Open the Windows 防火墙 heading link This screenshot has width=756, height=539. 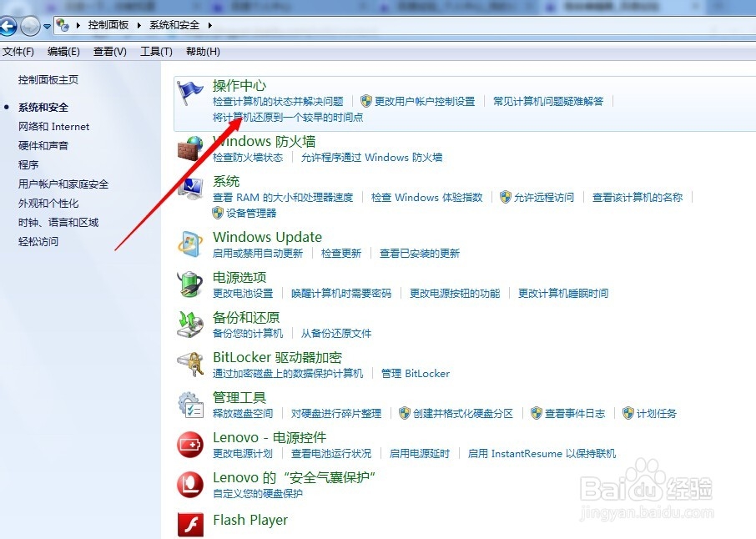tap(265, 142)
